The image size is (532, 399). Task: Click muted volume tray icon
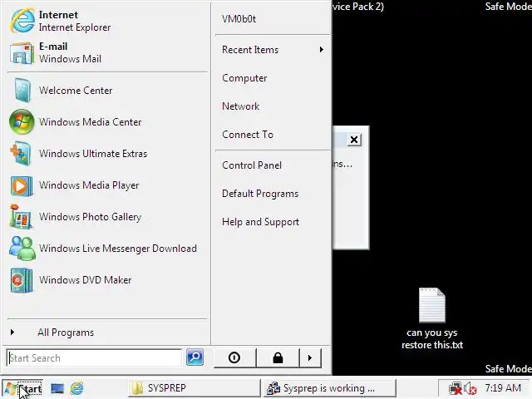coord(471,388)
